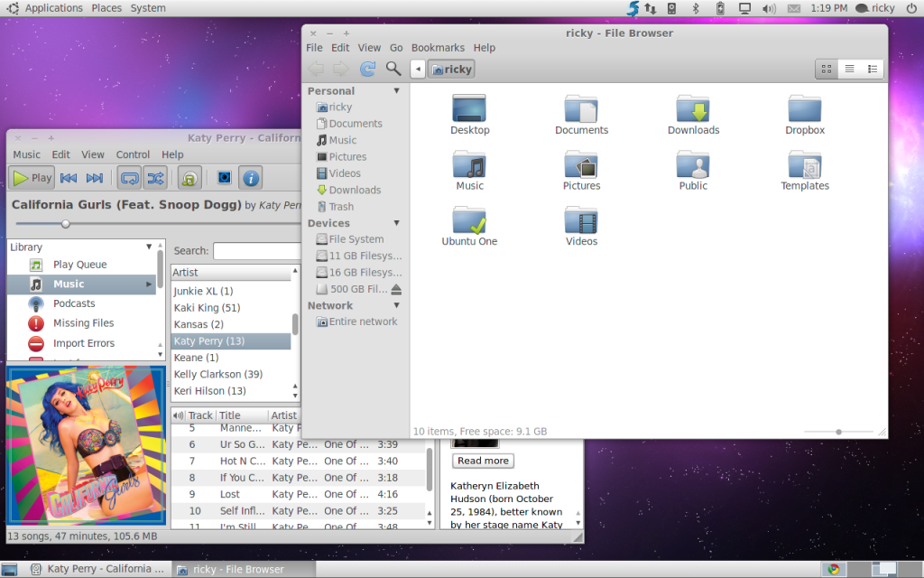The height and width of the screenshot is (578, 924).
Task: Open the Control menu in Rhythmbox
Action: click(x=133, y=154)
